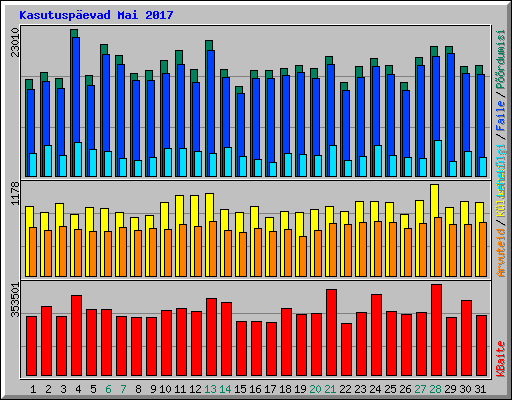The height and width of the screenshot is (400, 512).
Task: Click day label 13 on the axis
Action: [x=210, y=389]
